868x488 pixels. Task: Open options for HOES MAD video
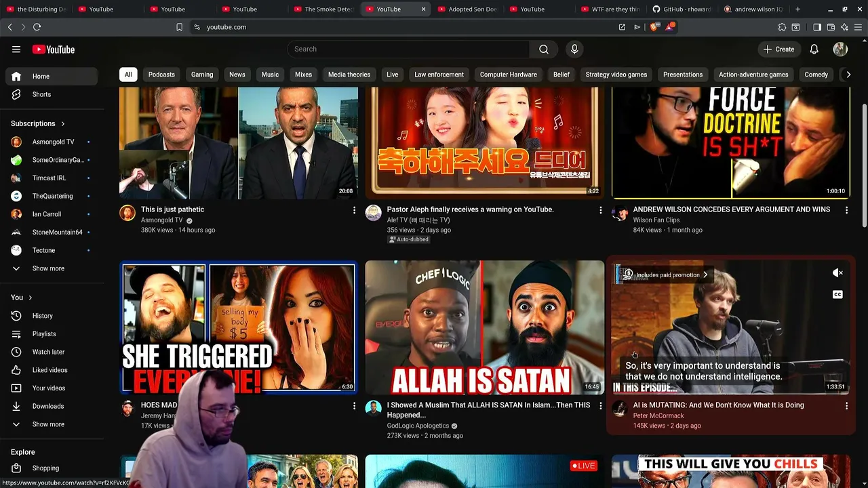click(354, 405)
